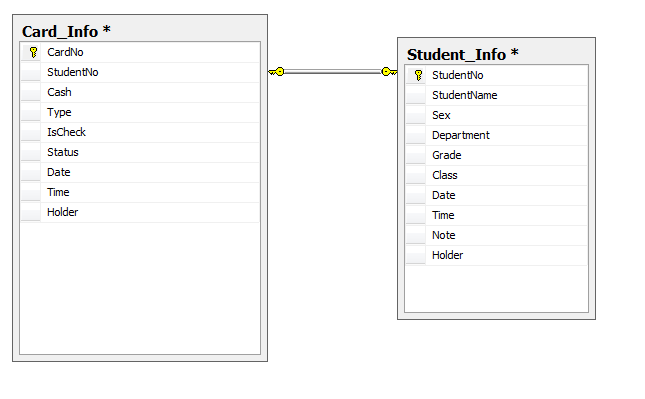The width and height of the screenshot is (645, 399).
Task: Select the IsCheck column row
Action: (140, 132)
